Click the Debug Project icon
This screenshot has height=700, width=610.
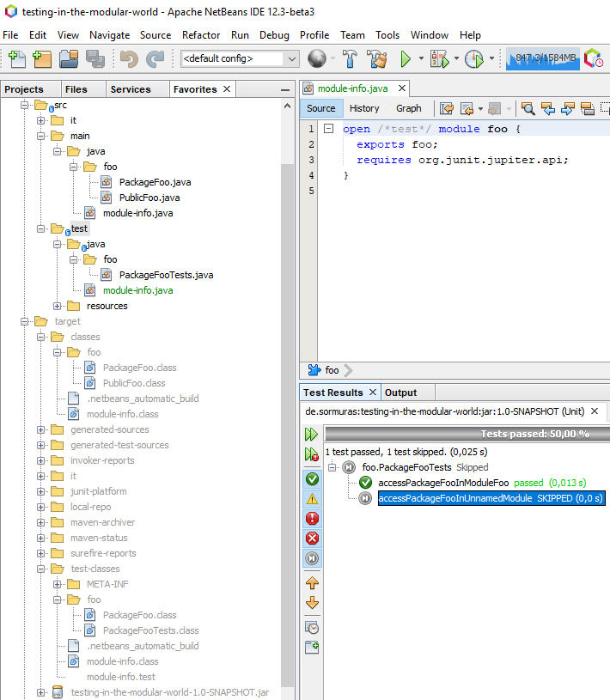439,58
